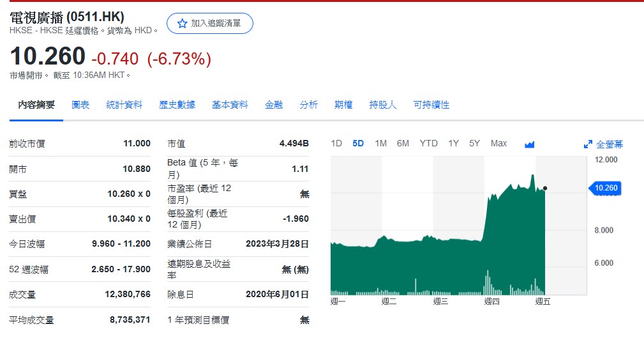Stay on the 內容摘要 tab
Image resolution: width=644 pixels, height=347 pixels.
click(36, 105)
